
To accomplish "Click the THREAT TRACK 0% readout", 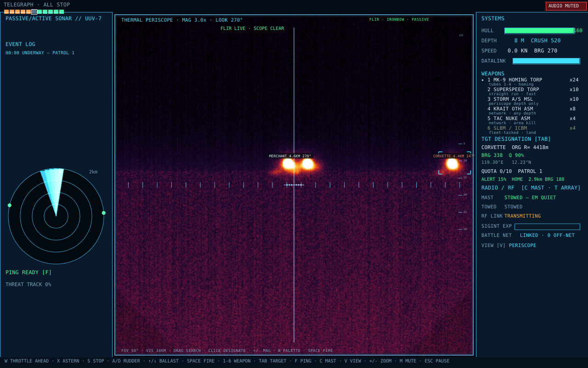I will (28, 285).
